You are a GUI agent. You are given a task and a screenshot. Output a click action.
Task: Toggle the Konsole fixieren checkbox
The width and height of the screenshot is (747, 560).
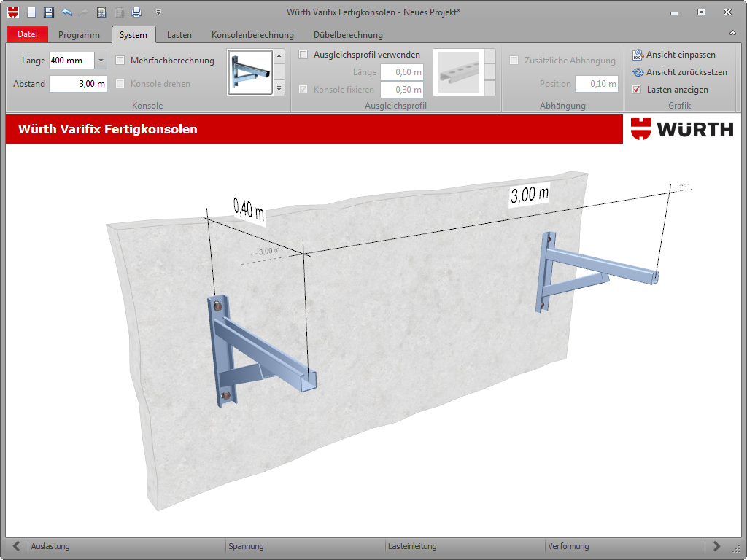click(x=303, y=90)
